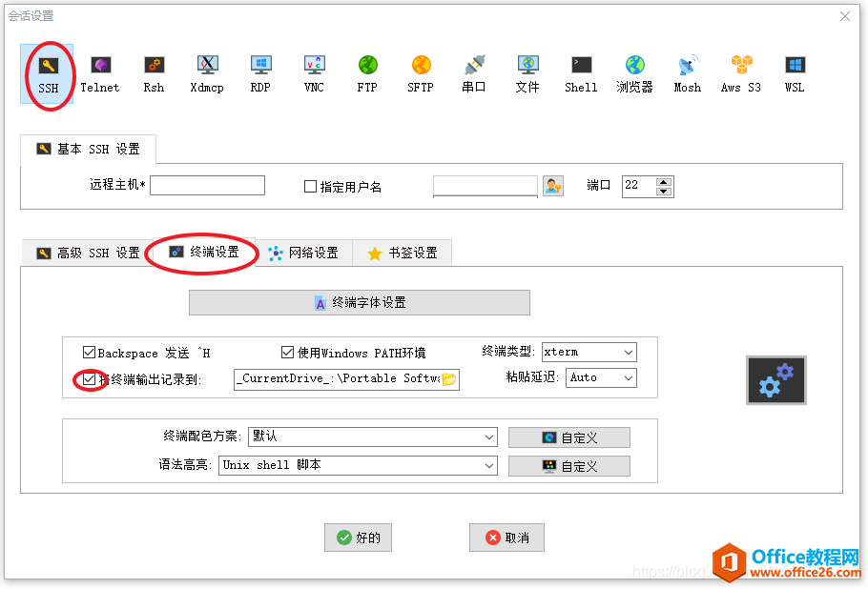Viewport: 868px width, 589px height.
Task: Switch to 终端设置 tab
Action: 204,253
